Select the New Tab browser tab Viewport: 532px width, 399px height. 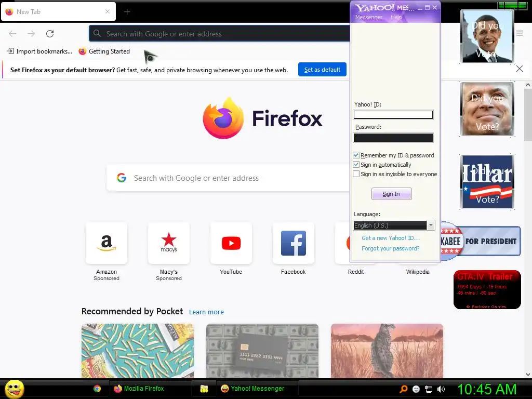click(58, 11)
